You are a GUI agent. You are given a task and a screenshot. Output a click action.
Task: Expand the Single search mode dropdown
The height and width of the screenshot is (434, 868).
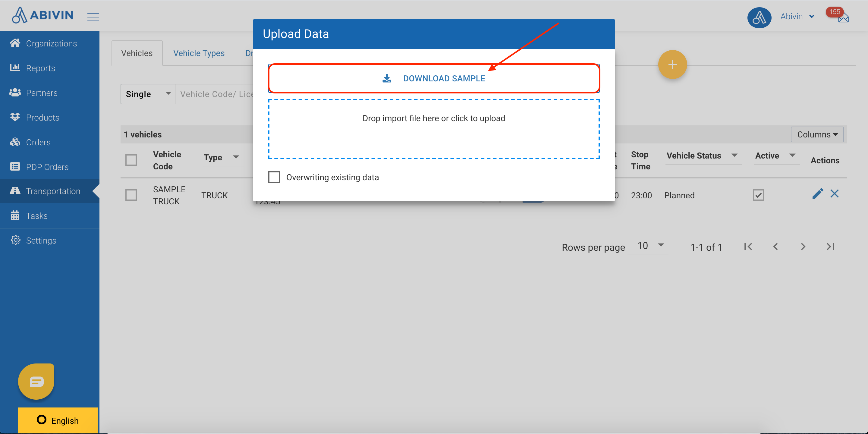pos(148,94)
